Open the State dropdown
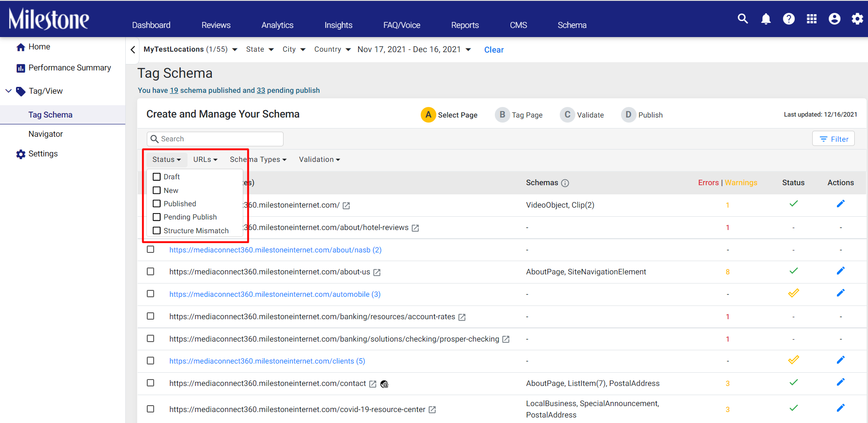The image size is (868, 423). (260, 49)
